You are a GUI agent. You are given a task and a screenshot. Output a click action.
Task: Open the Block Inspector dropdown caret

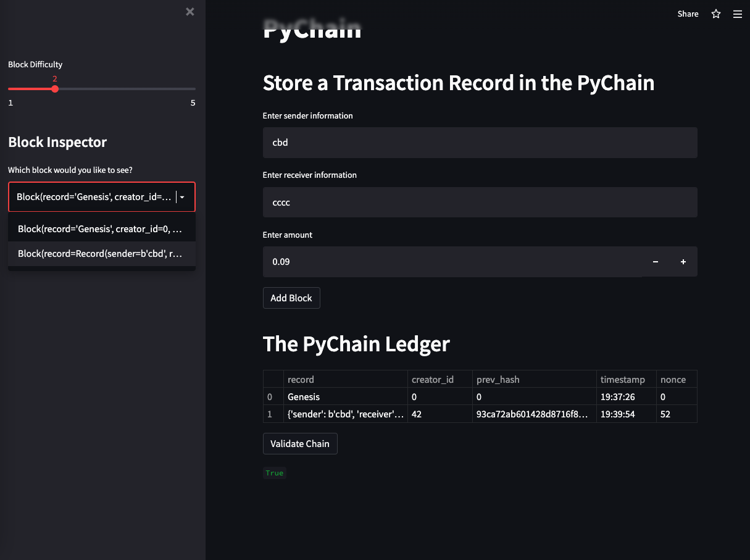pyautogui.click(x=183, y=196)
